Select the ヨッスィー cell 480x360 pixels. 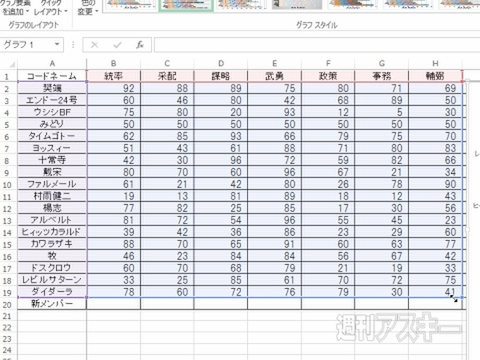pyautogui.click(x=52, y=148)
